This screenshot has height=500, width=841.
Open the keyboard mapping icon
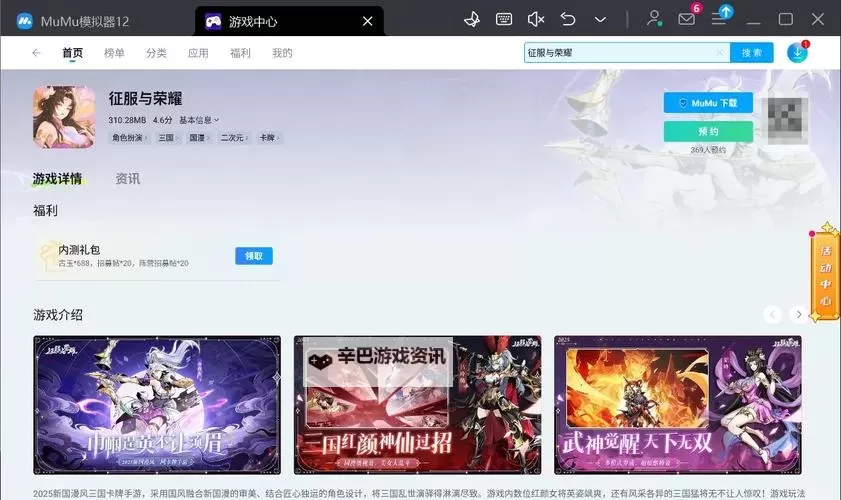pos(504,20)
